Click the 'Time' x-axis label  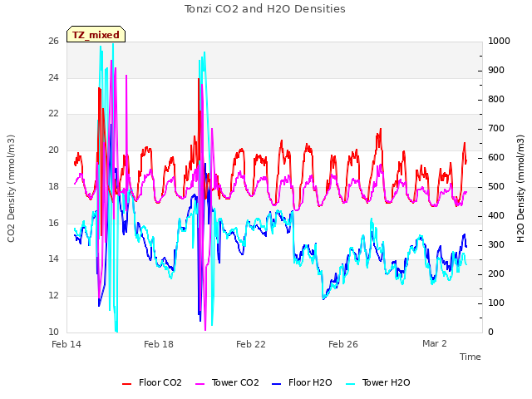[x=470, y=357]
